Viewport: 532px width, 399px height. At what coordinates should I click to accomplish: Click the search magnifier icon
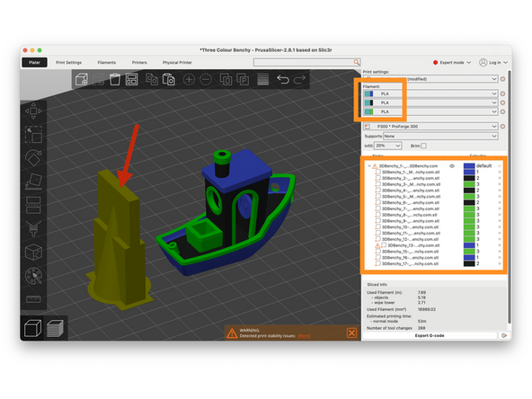(356, 62)
